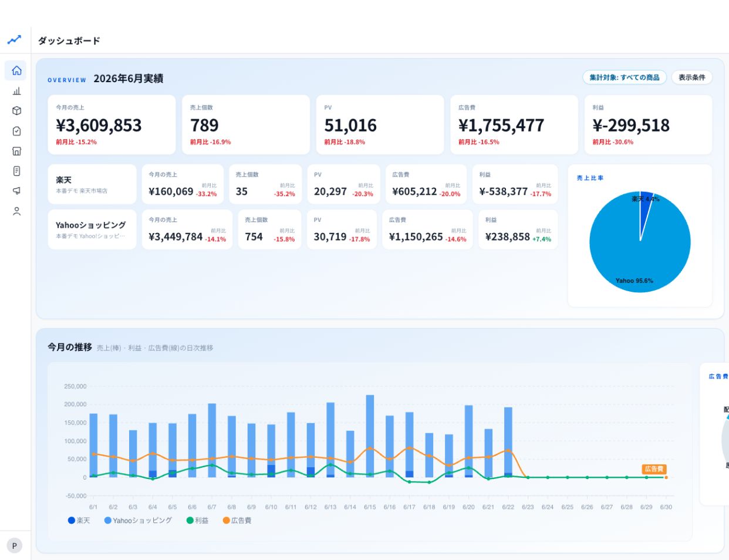Click the 売上比率 pie chart title
729x560 pixels.
point(590,178)
